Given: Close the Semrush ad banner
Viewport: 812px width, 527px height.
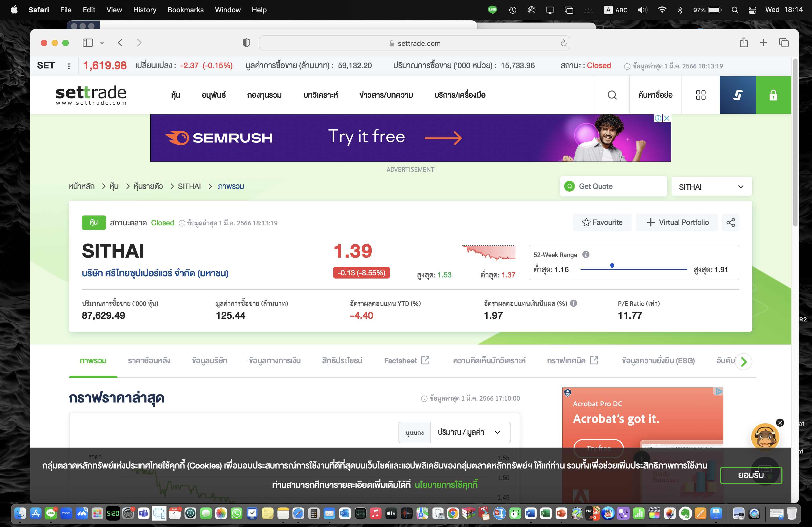Looking at the screenshot, I should (x=667, y=118).
